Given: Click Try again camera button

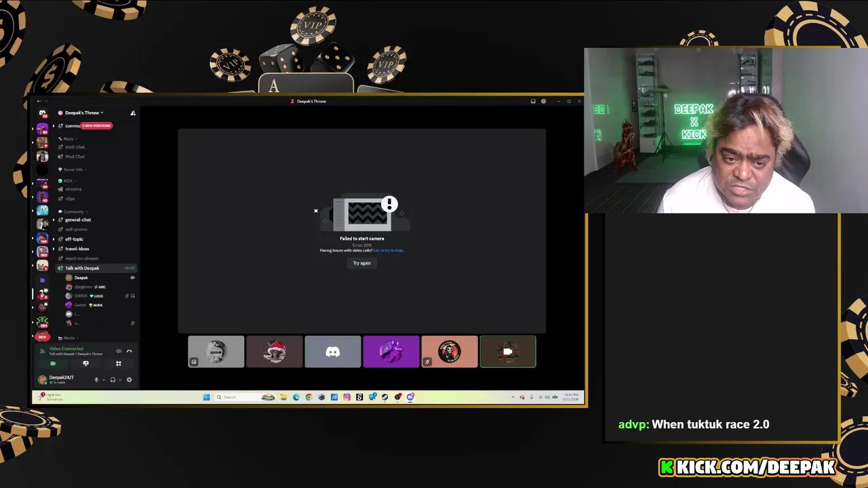Looking at the screenshot, I should tap(361, 263).
